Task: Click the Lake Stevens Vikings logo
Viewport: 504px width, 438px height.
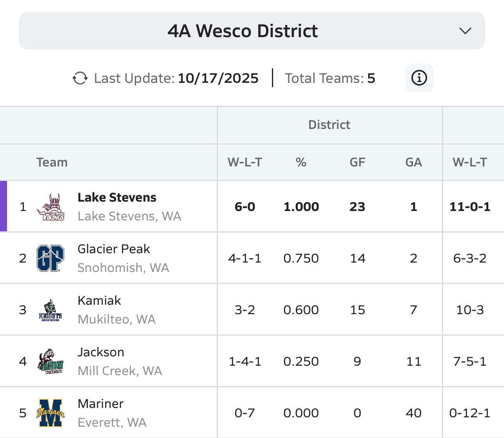Action: [x=51, y=207]
